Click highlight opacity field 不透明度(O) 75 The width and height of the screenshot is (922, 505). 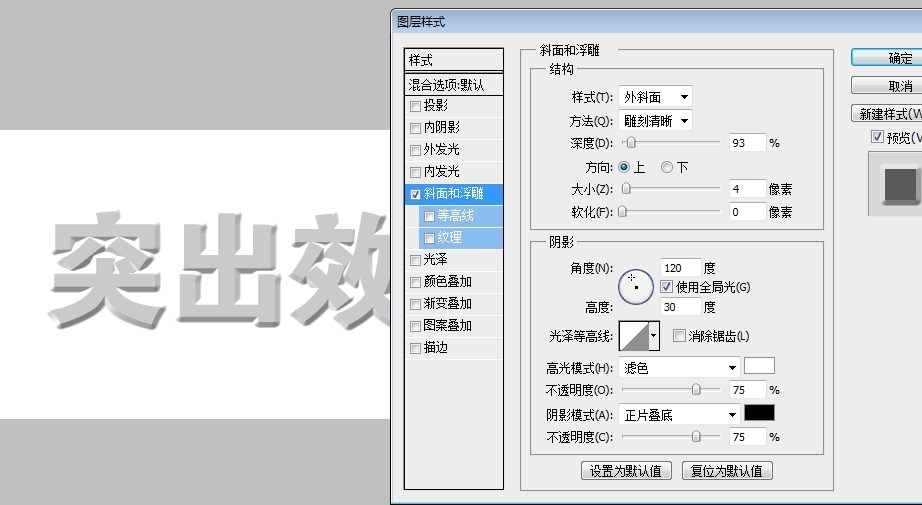[x=747, y=390]
